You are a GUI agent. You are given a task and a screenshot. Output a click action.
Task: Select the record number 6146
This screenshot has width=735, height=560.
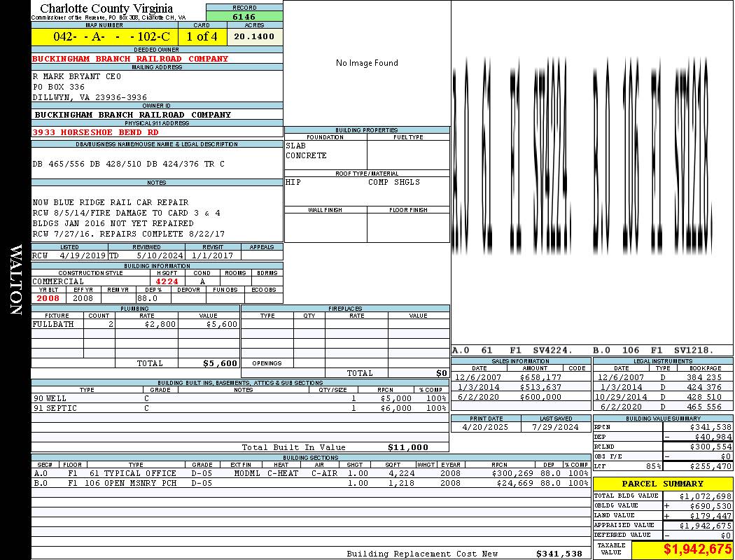tap(244, 16)
